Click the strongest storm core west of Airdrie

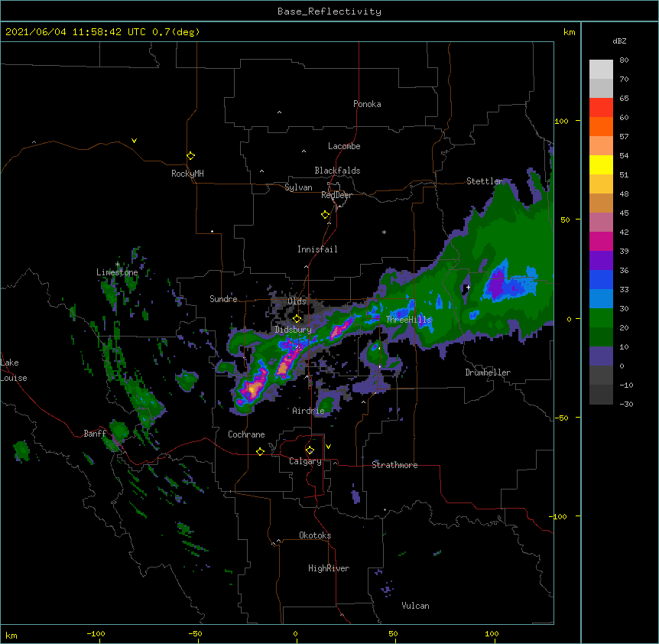252,390
